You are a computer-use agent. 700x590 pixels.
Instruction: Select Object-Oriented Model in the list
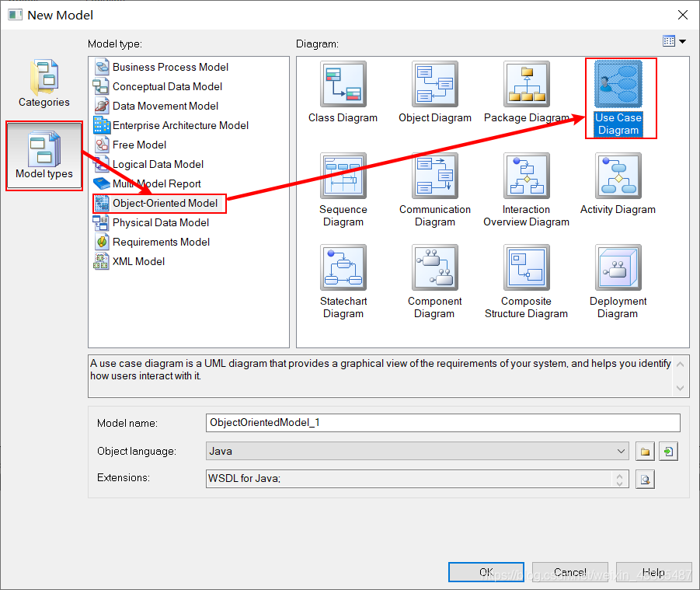(161, 204)
